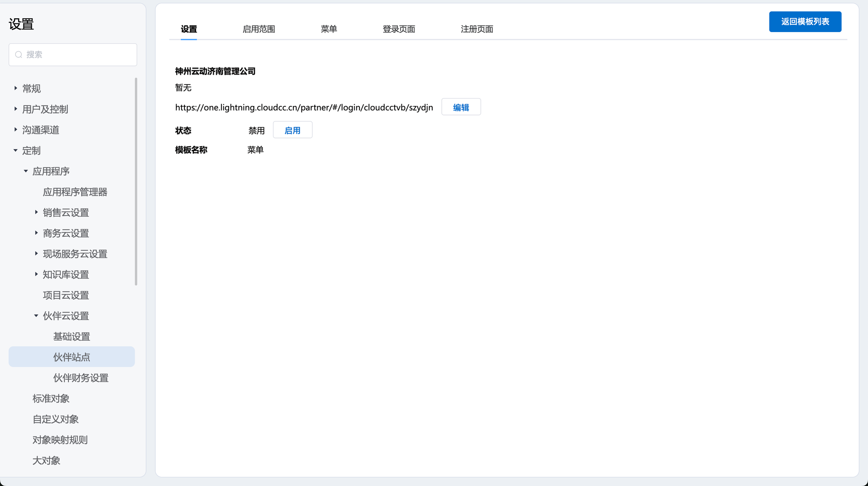Select 基础设置 under 伙伴云设置
Screen dimensions: 868x486
point(72,337)
